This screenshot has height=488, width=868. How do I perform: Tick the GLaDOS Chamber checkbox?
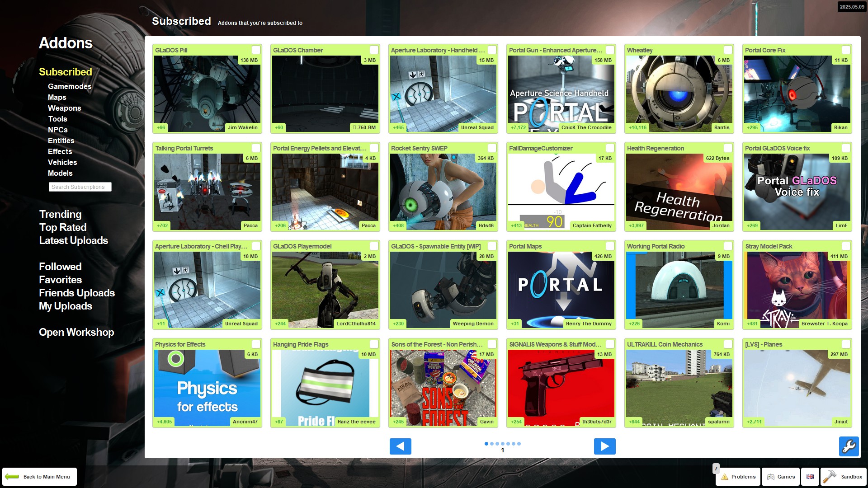pos(374,50)
